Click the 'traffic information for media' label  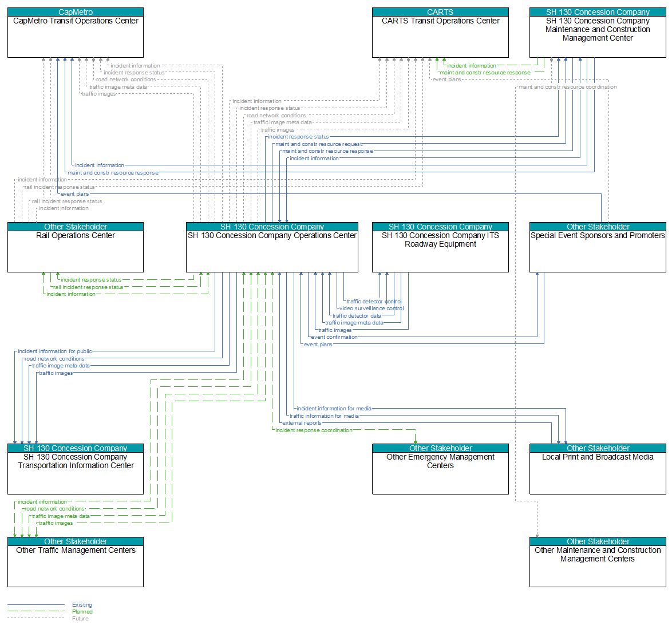pyautogui.click(x=324, y=416)
